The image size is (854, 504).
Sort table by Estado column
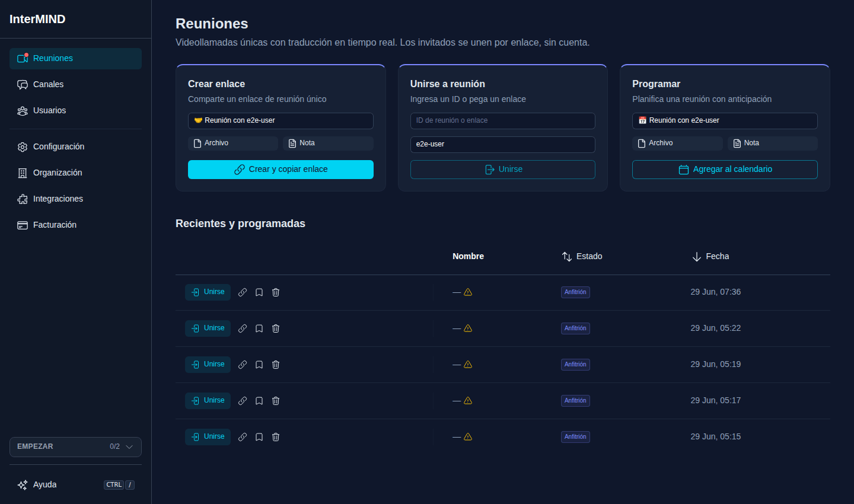click(x=582, y=257)
